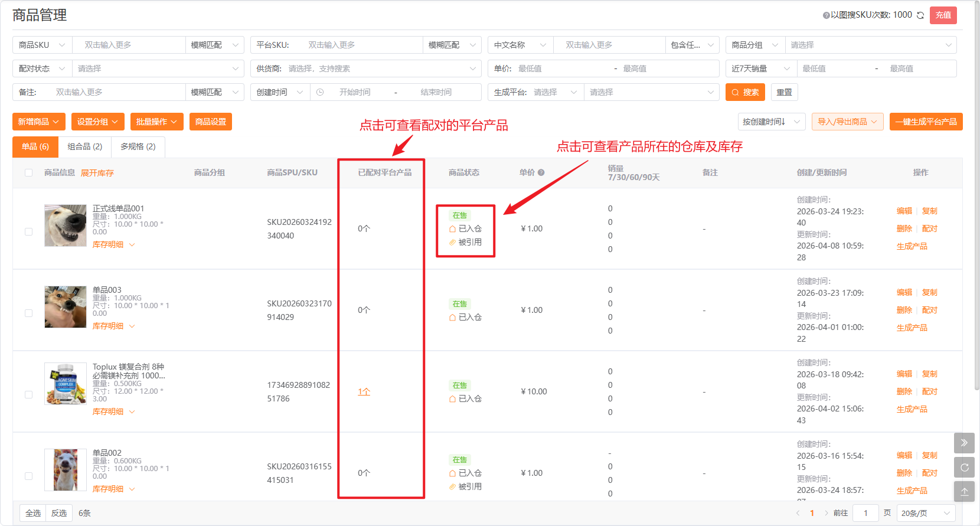Click 商品设置 button

211,122
